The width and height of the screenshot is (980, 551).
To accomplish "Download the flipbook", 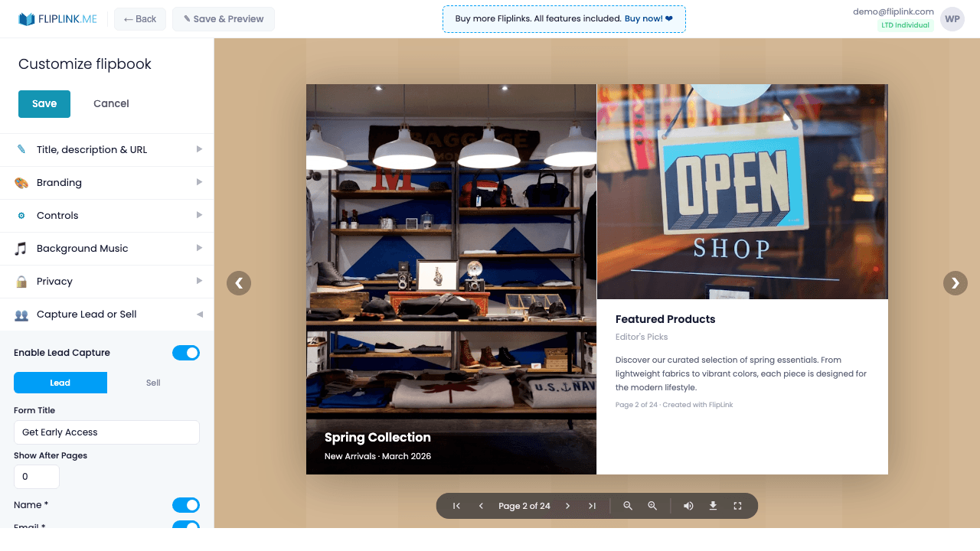I will 713,506.
